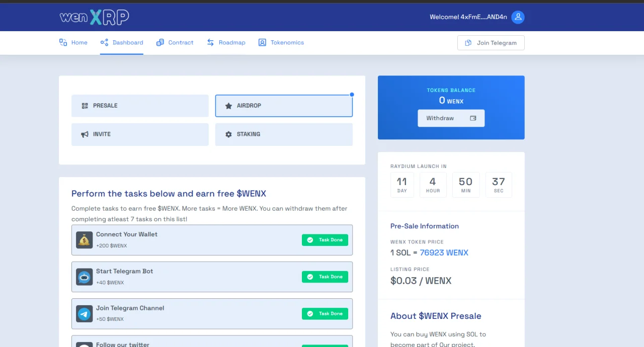Click the wenXRP logo
644x347 pixels.
pyautogui.click(x=94, y=17)
